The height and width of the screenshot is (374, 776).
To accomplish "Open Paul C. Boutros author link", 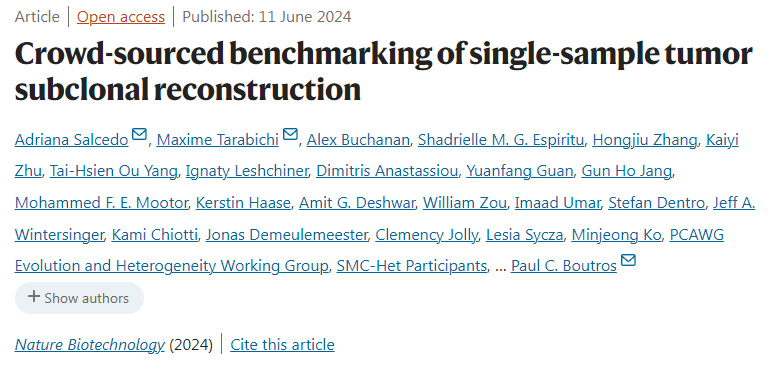I will (x=564, y=266).
